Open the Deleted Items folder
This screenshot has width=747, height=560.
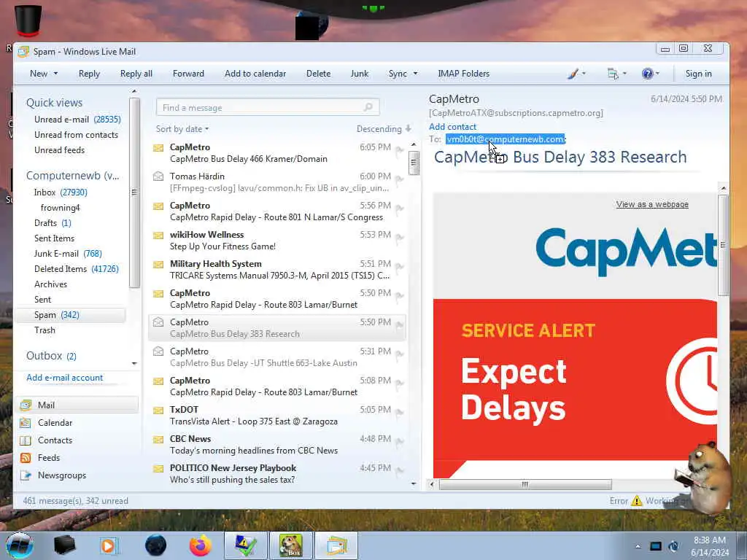(76, 269)
